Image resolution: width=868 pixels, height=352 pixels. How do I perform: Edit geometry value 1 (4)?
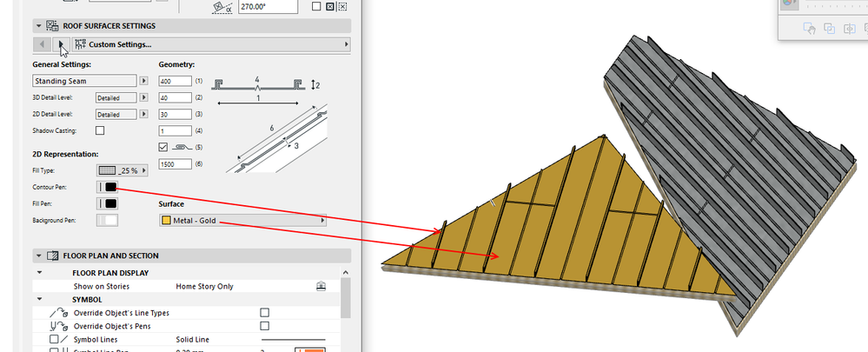pos(175,131)
